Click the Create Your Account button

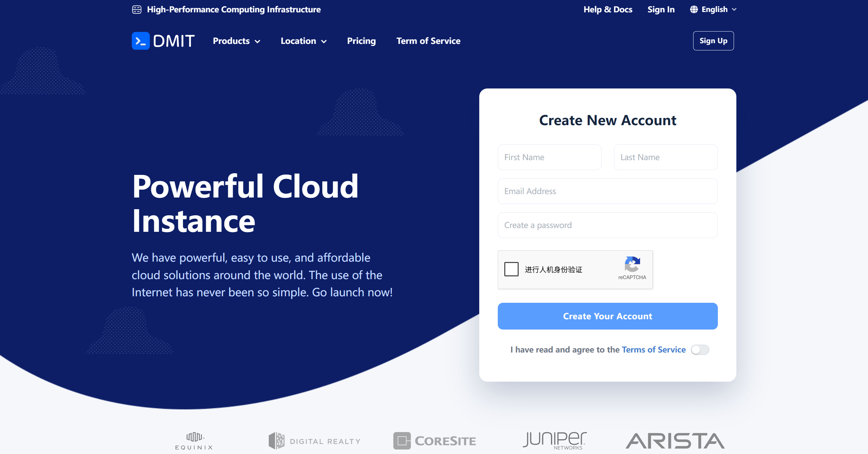607,316
